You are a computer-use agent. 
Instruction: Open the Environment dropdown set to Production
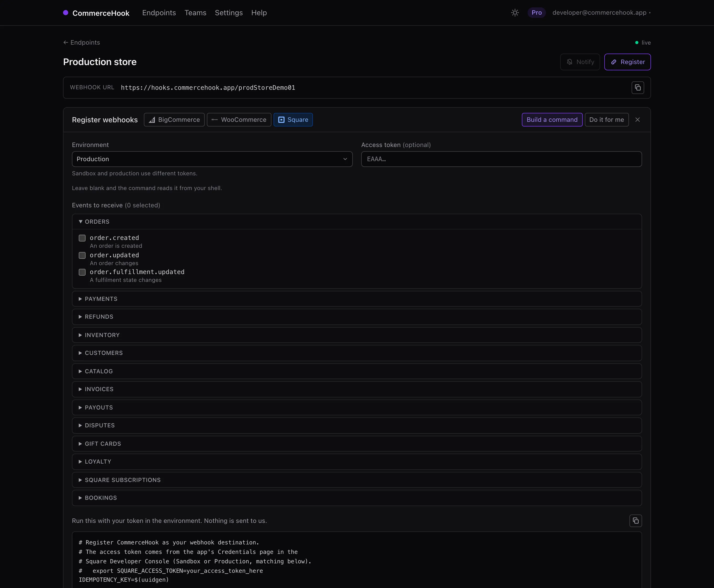(212, 159)
